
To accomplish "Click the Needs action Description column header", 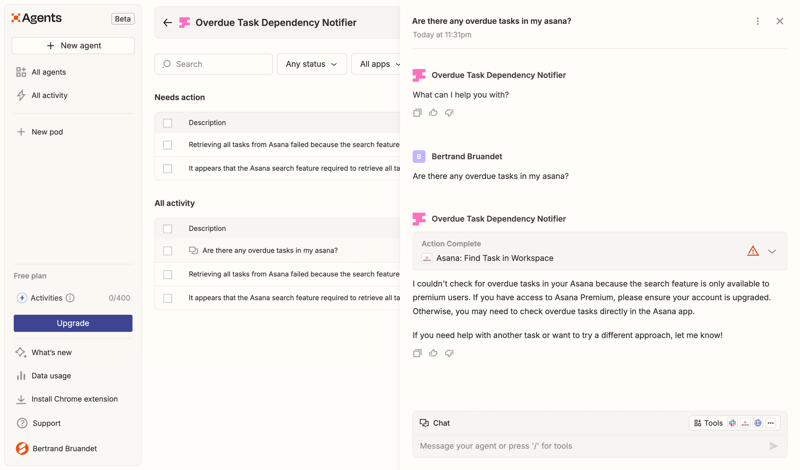I will click(207, 123).
